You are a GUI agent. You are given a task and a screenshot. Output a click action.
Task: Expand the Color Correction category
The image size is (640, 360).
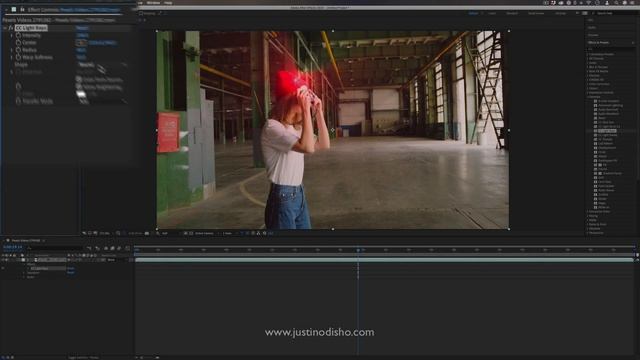tap(588, 84)
